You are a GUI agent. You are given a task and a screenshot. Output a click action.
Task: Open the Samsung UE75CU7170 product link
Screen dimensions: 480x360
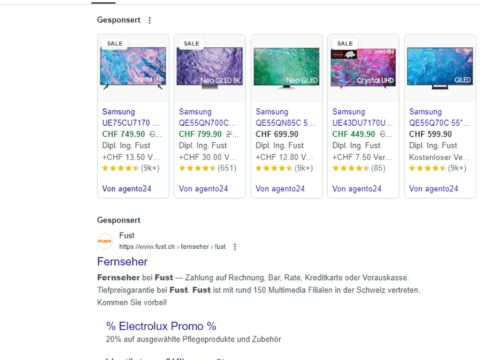[x=131, y=117]
